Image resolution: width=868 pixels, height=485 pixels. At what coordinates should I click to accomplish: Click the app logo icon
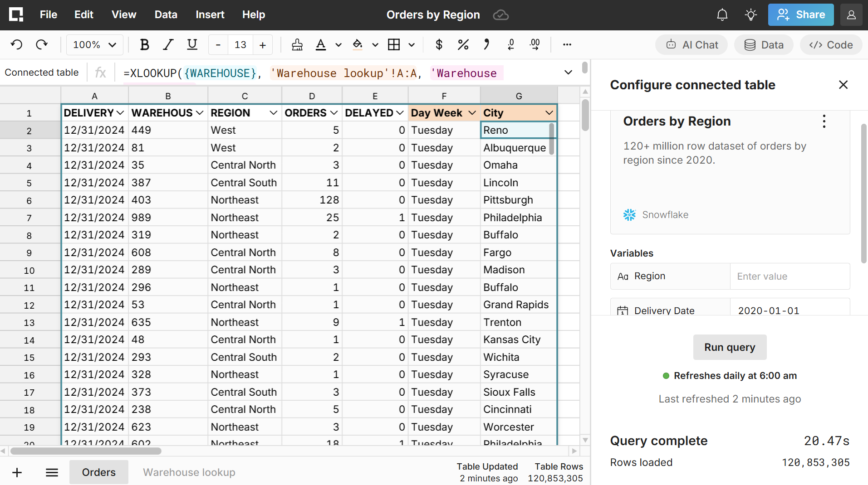(x=16, y=15)
